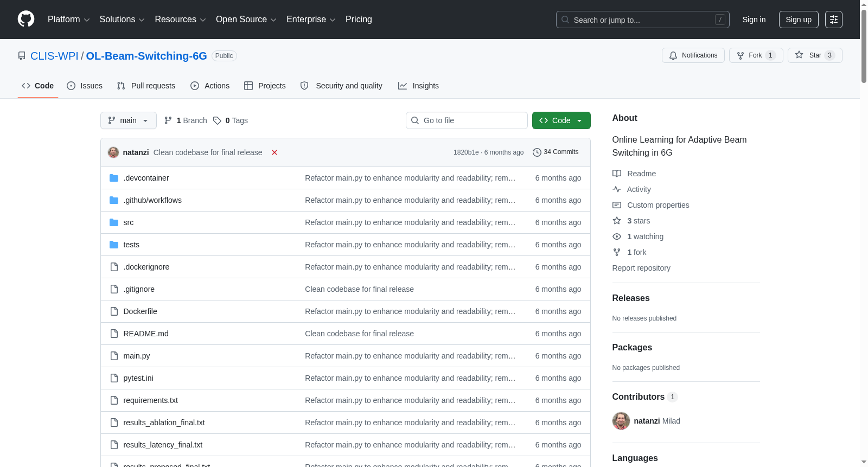Click the .github/workflows folder icon
The image size is (868, 467).
[114, 200]
